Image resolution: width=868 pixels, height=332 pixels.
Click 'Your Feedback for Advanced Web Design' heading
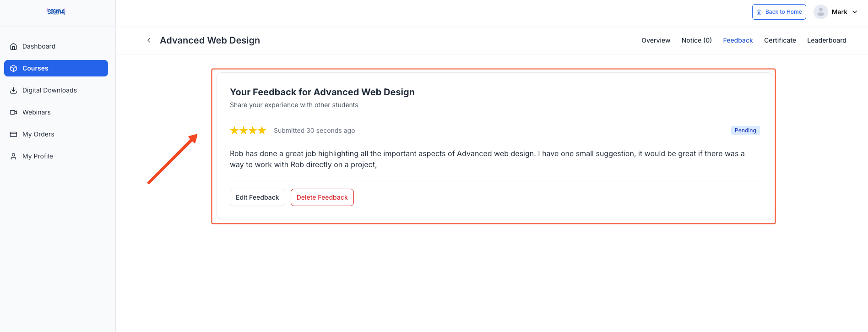(322, 92)
